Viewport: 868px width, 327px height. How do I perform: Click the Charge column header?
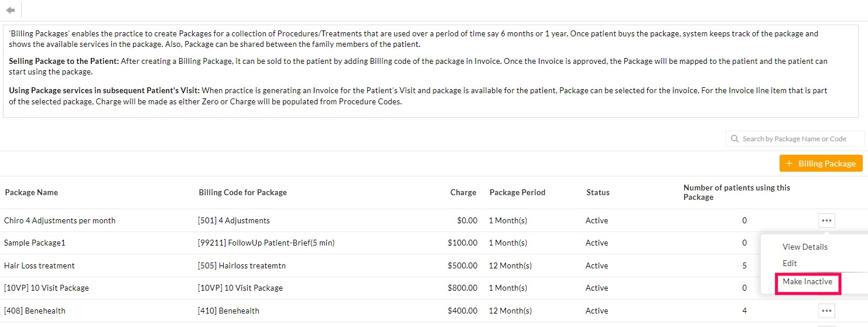tap(463, 192)
